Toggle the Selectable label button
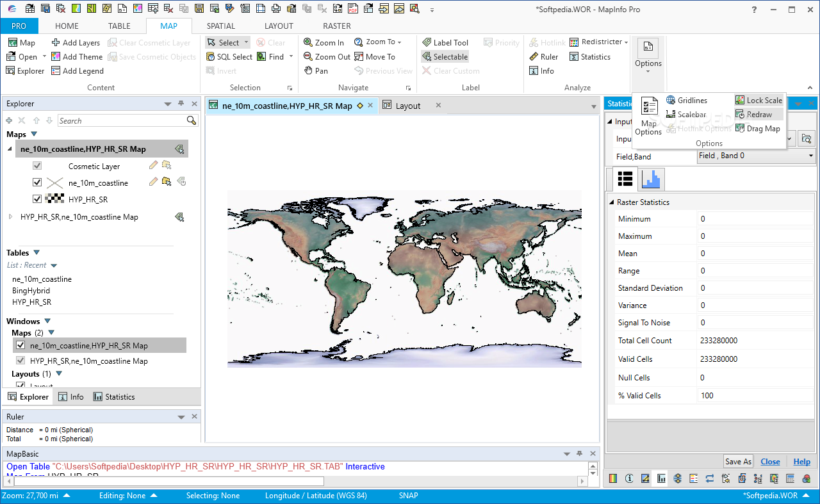Image resolution: width=820 pixels, height=504 pixels. (445, 57)
